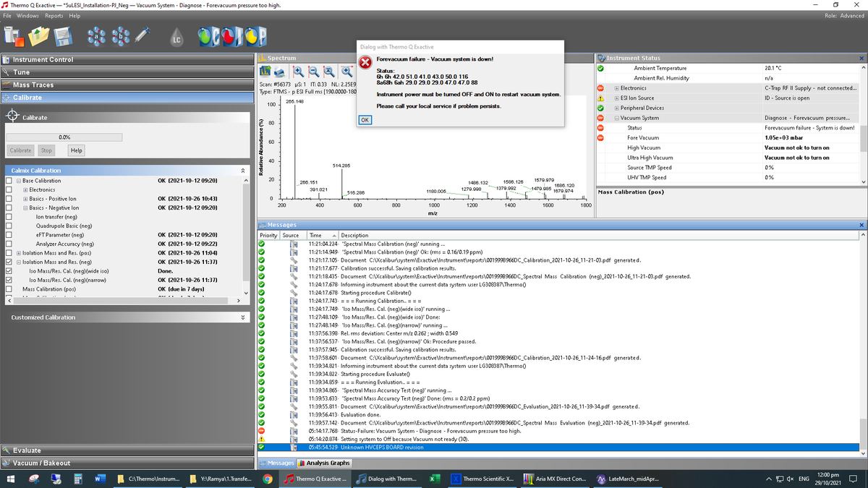Expand Isolation Mass and Res. (pos) node

[x=19, y=253]
